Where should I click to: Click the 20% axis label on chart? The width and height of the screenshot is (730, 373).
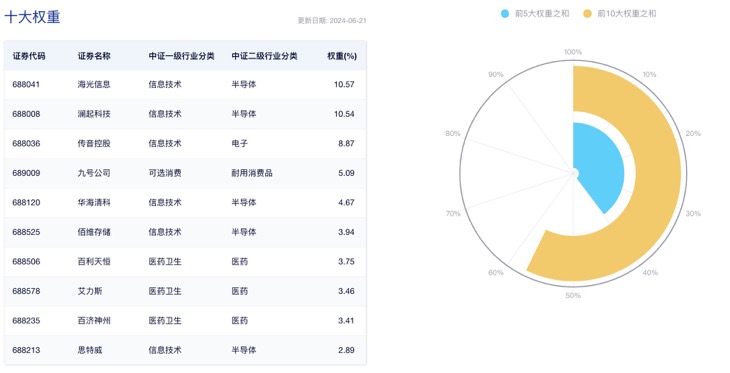pos(693,134)
